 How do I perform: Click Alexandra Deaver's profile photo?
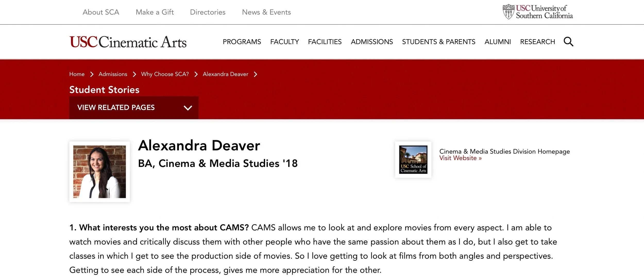pyautogui.click(x=99, y=172)
